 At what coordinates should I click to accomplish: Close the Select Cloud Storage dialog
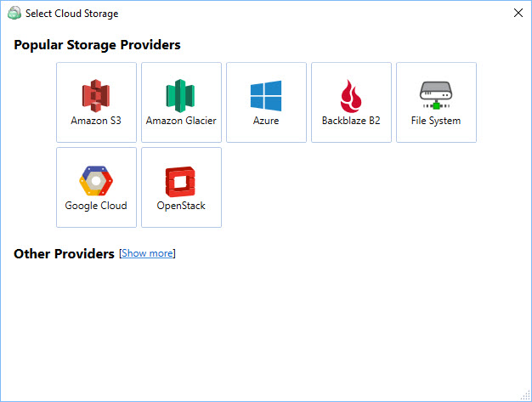[x=518, y=13]
